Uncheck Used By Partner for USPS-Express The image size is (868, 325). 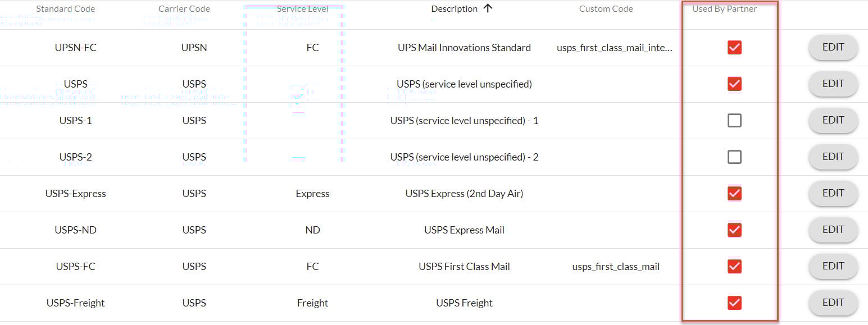pyautogui.click(x=734, y=194)
